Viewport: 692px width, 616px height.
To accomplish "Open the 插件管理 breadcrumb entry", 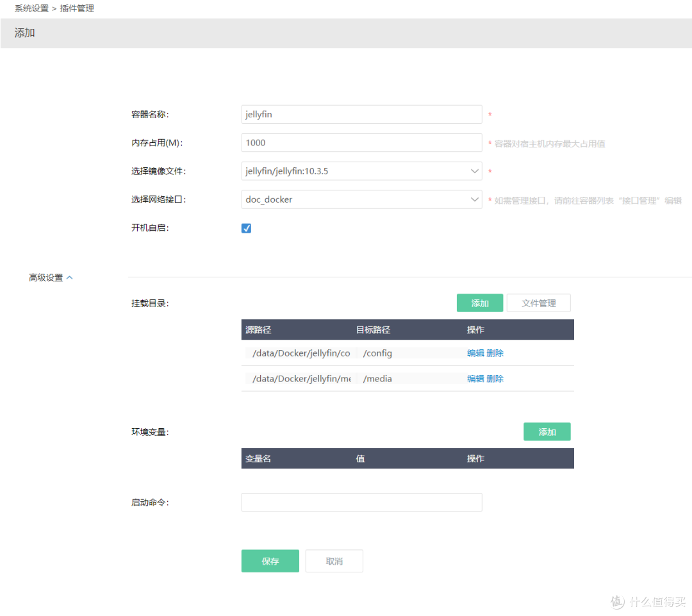I will tap(77, 8).
